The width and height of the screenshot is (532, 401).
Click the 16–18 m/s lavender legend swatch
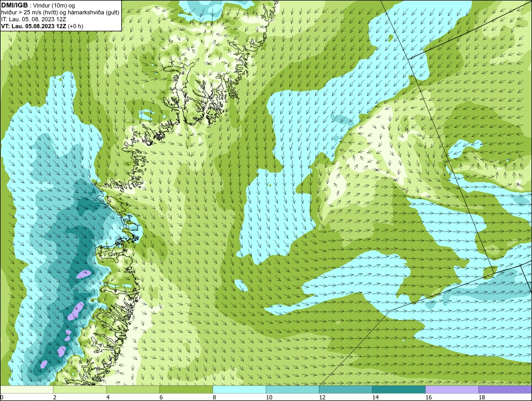pyautogui.click(x=452, y=389)
